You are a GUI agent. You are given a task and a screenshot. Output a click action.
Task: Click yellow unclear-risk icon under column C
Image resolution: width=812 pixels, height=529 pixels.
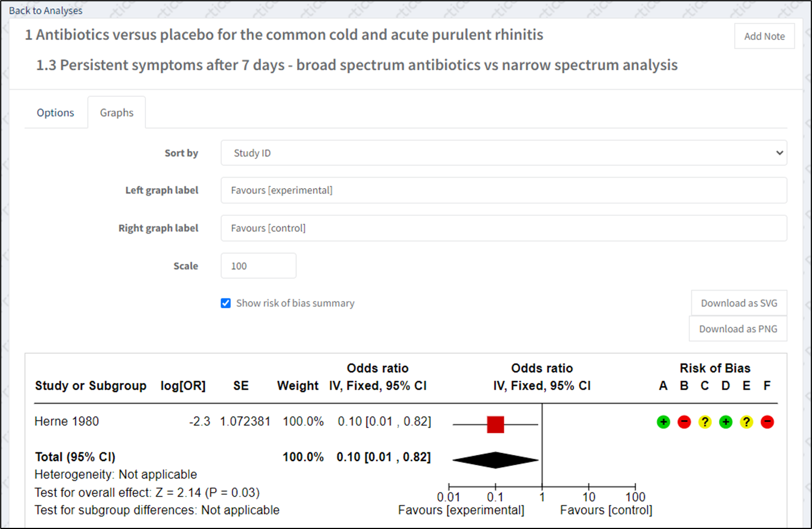click(x=705, y=422)
